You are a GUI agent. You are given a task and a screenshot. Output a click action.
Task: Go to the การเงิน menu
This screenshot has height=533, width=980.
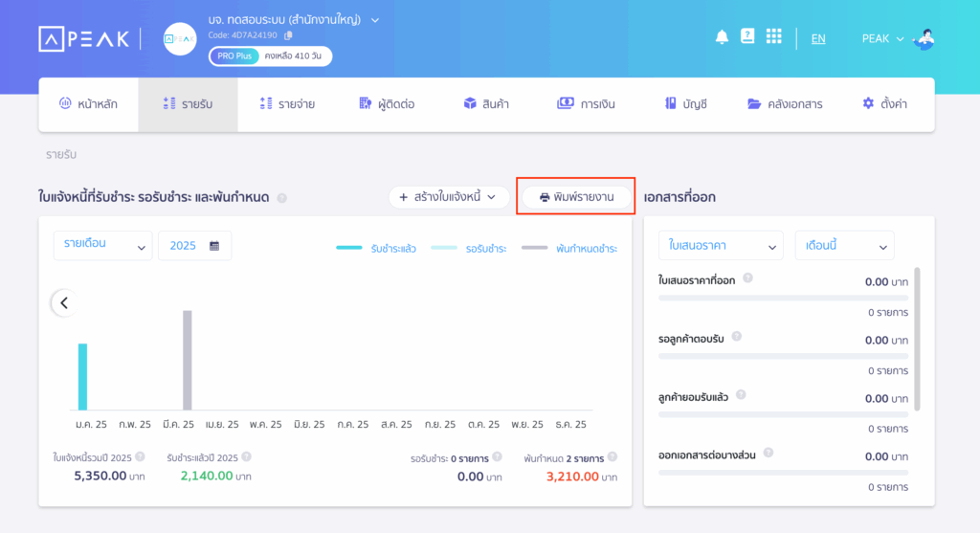coord(586,104)
